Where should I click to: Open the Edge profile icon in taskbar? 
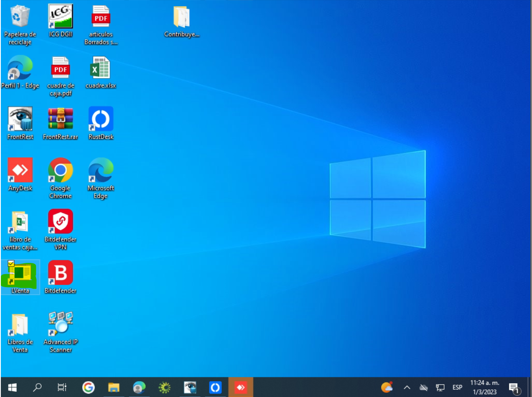tap(139, 388)
